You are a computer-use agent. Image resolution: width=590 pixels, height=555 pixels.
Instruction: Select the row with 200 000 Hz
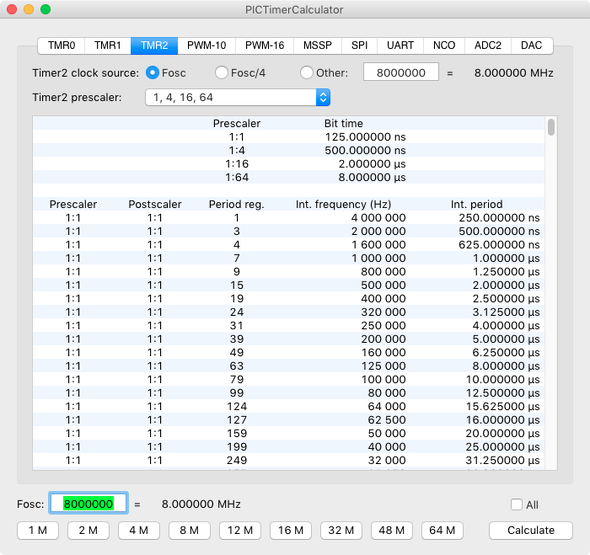pyautogui.click(x=289, y=339)
